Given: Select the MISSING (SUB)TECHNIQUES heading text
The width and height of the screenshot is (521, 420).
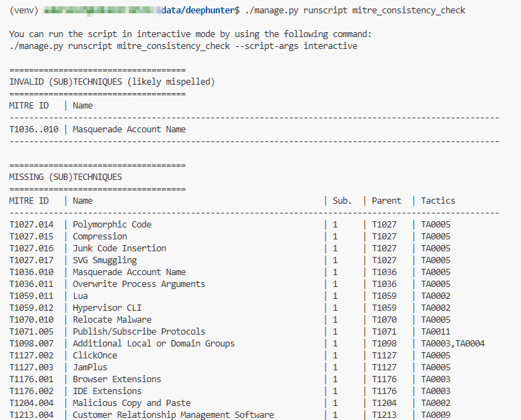Looking at the screenshot, I should pos(65,176).
